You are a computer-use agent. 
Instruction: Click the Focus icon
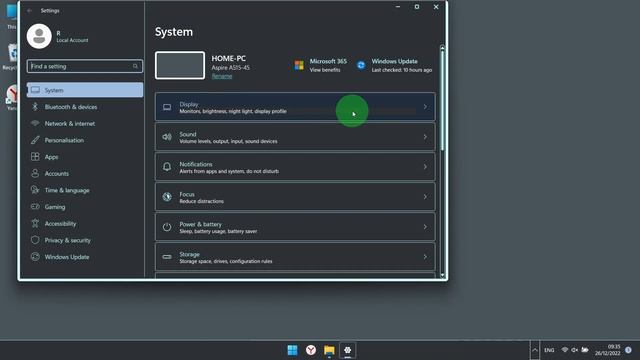click(x=167, y=197)
